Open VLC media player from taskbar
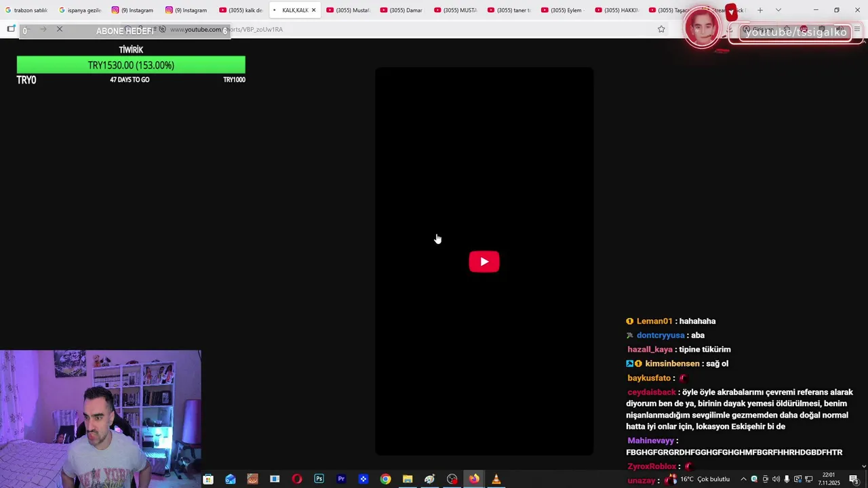Screen dimensions: 868x488 (496, 479)
